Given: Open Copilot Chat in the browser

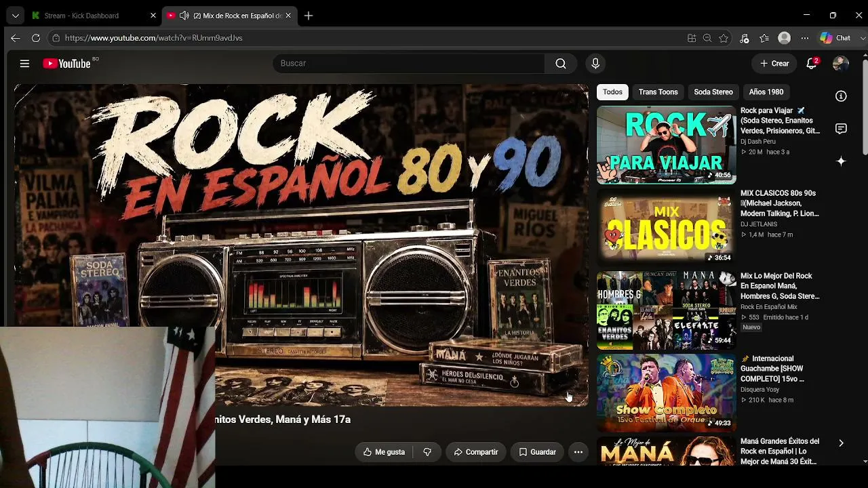Looking at the screenshot, I should pos(835,38).
